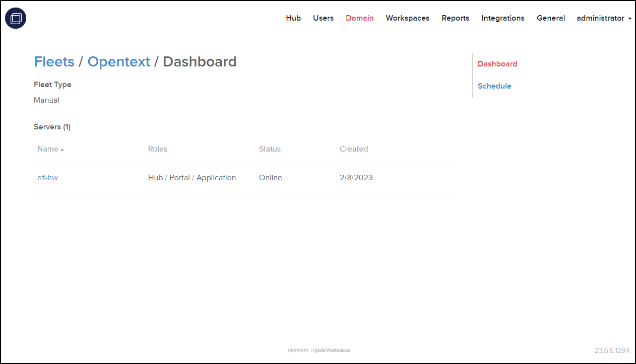Click the Hybrid Workspaces logo icon
Image resolution: width=636 pixels, height=364 pixels.
[16, 19]
